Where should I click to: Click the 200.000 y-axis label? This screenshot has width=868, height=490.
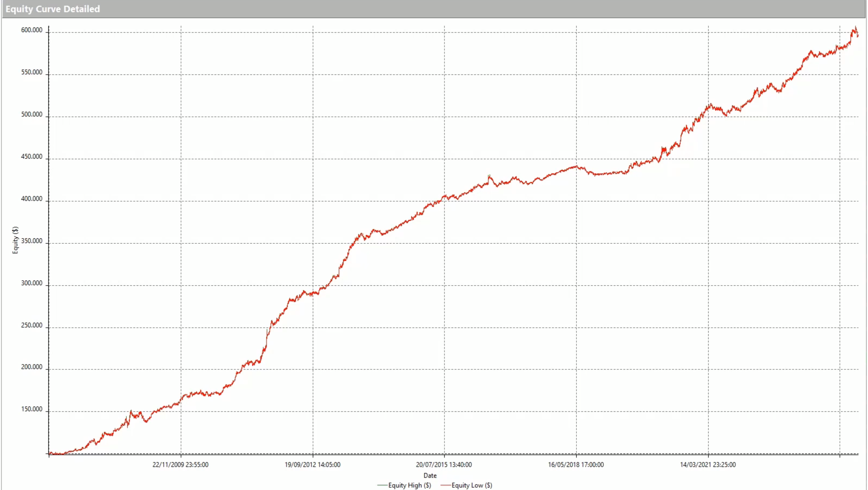click(32, 367)
